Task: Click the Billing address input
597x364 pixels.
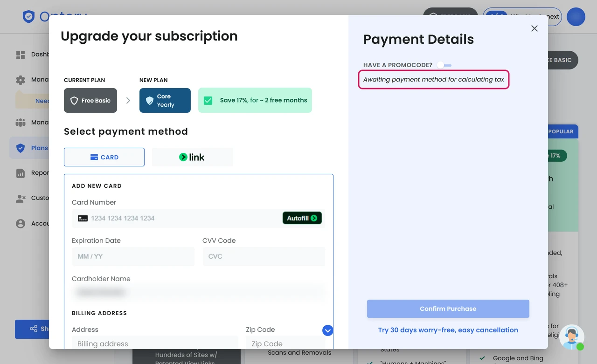Action: (155, 343)
